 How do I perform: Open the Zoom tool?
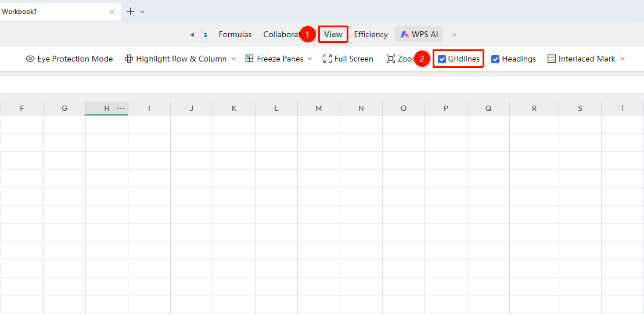[x=401, y=59]
